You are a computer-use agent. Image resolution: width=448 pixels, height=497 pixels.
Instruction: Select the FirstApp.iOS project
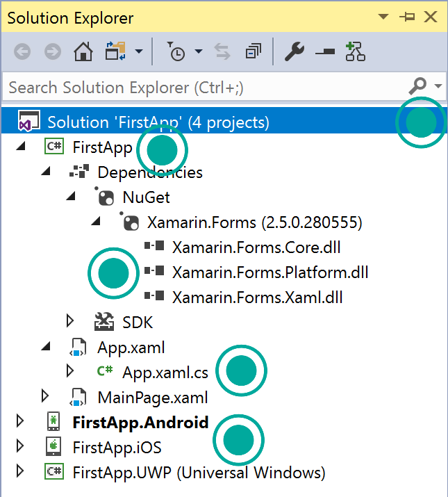point(117,447)
